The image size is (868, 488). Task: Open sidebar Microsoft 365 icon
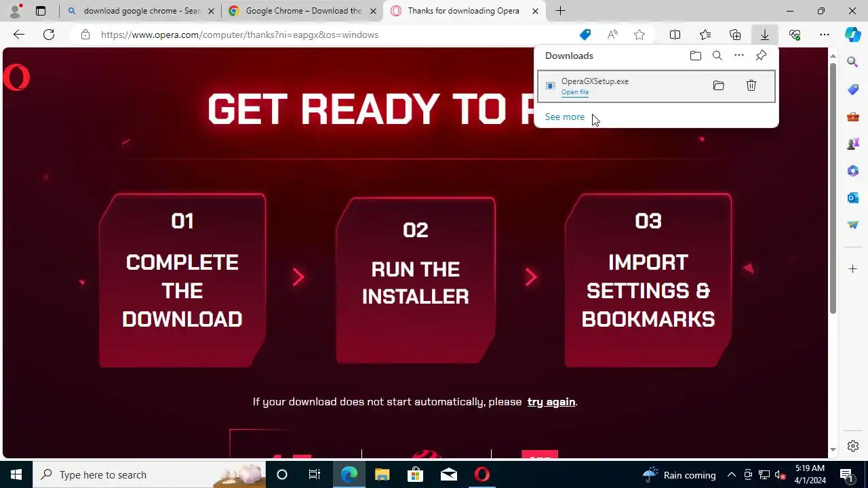(853, 171)
